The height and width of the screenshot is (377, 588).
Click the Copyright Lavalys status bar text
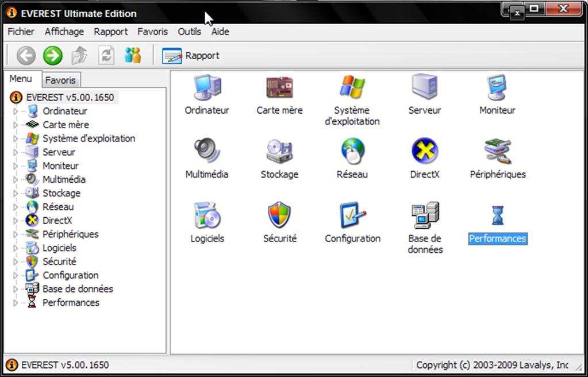pyautogui.click(x=492, y=365)
